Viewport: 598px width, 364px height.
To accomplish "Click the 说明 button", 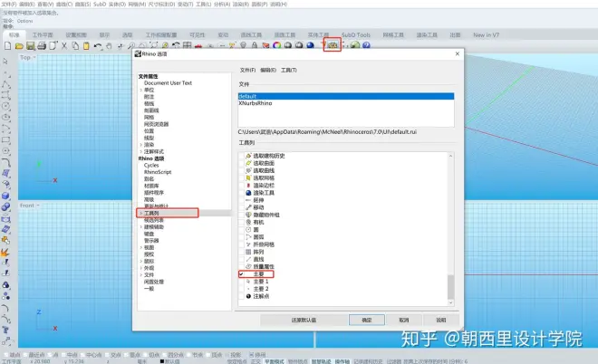I will (x=441, y=321).
